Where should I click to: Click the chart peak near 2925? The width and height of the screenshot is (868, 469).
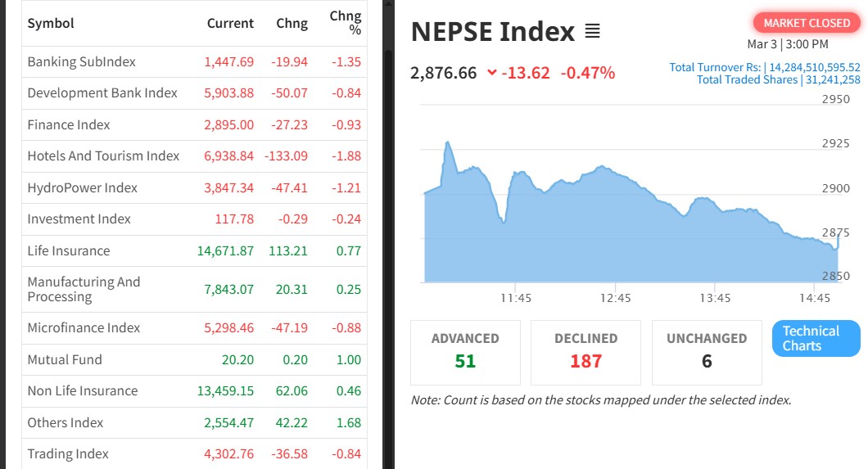(x=448, y=143)
